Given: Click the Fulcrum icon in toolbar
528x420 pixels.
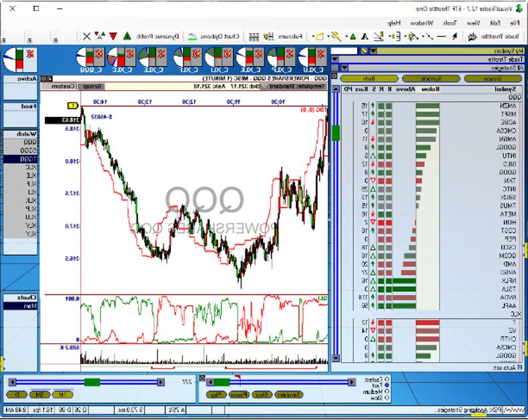Looking at the screenshot, I should tap(268, 36).
